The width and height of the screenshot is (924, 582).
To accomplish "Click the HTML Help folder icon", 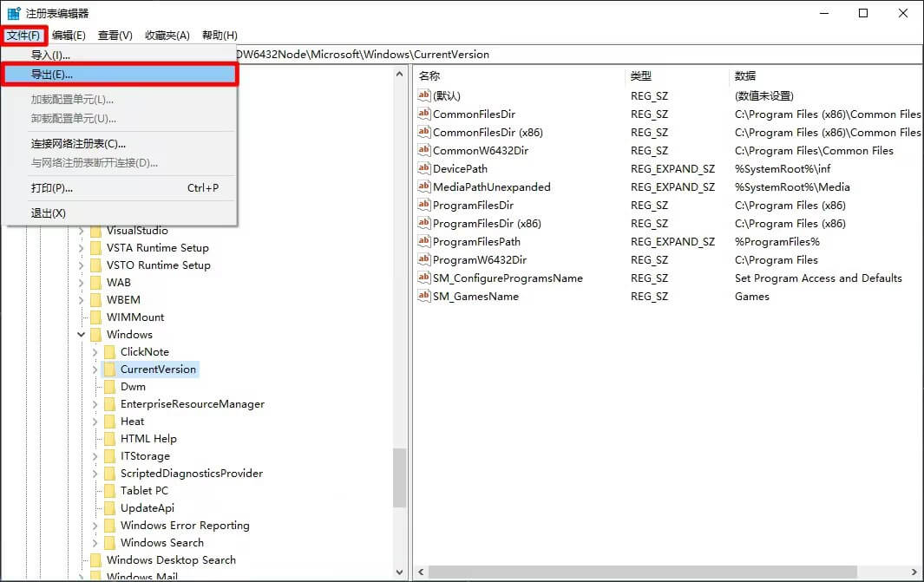I will point(109,439).
